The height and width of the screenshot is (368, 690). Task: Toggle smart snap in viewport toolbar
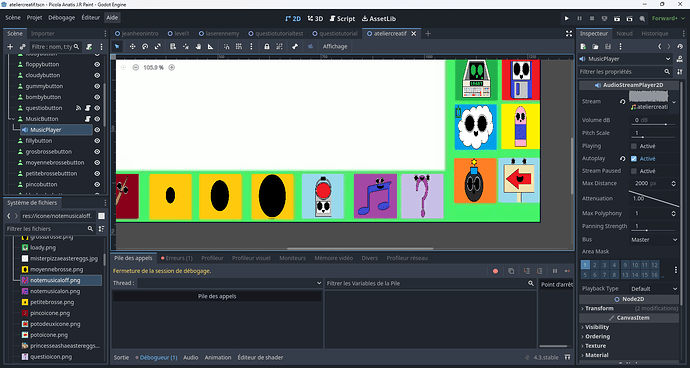pos(227,46)
